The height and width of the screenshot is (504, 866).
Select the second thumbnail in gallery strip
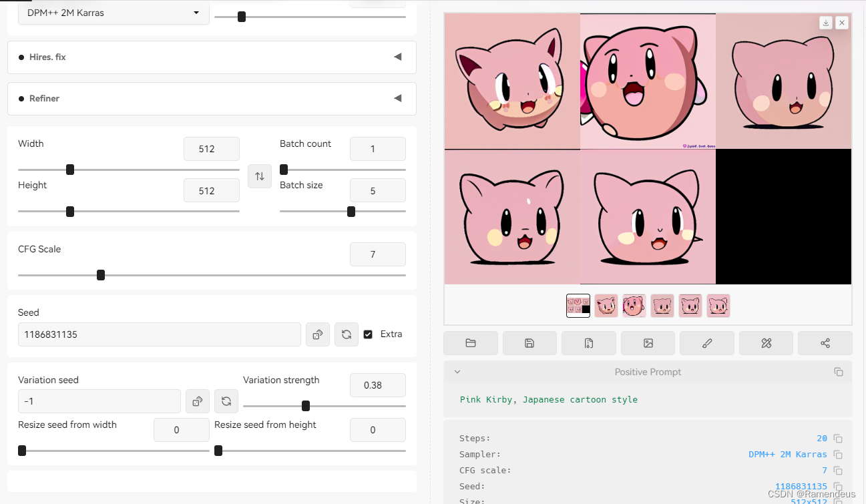pyautogui.click(x=606, y=306)
